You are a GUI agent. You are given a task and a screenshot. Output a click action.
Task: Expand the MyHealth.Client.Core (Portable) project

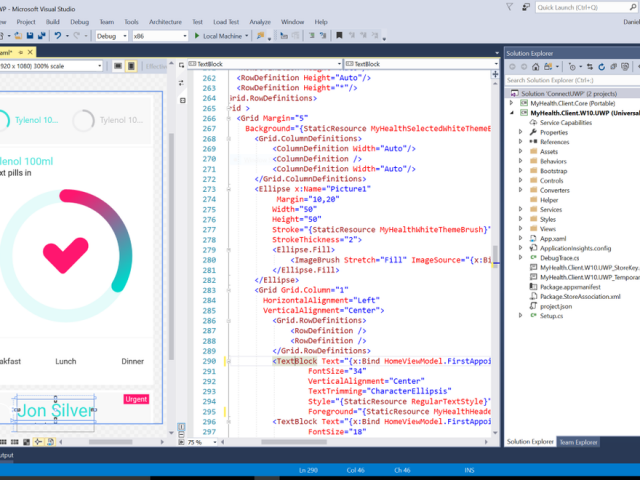tap(511, 102)
